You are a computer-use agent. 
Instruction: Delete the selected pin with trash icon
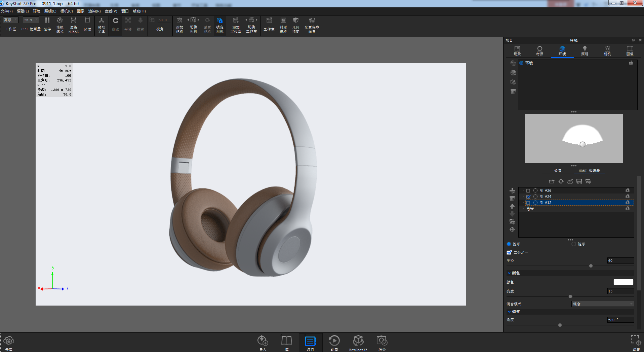click(x=512, y=199)
